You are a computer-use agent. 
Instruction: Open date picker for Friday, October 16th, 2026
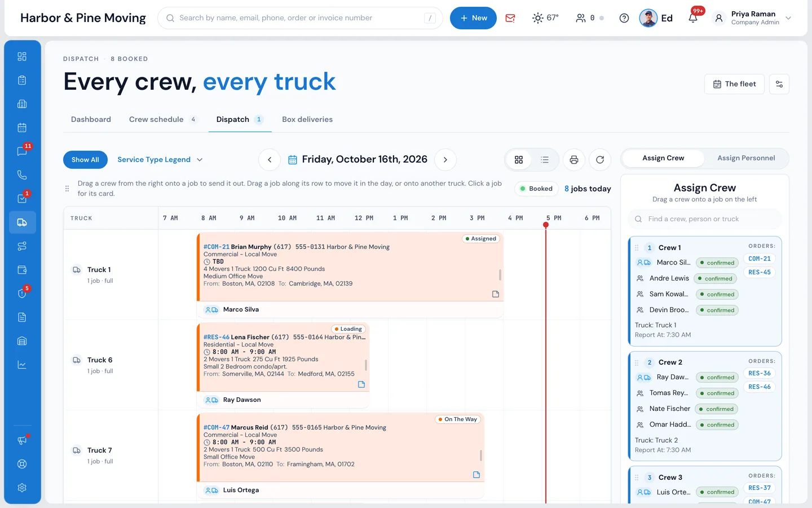[358, 160]
